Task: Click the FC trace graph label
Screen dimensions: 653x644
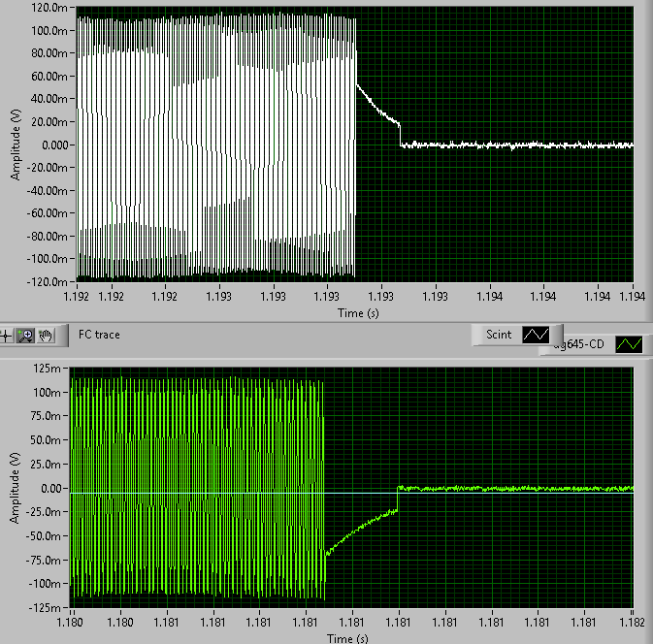Action: coord(99,335)
